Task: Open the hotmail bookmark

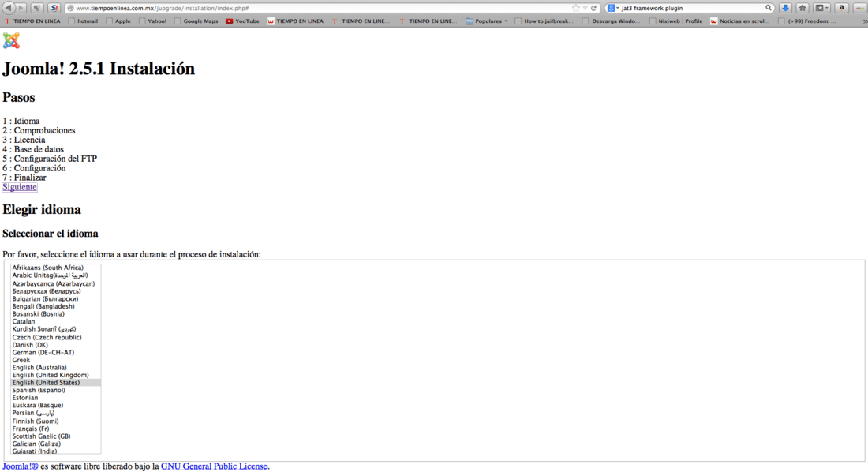Action: click(83, 21)
